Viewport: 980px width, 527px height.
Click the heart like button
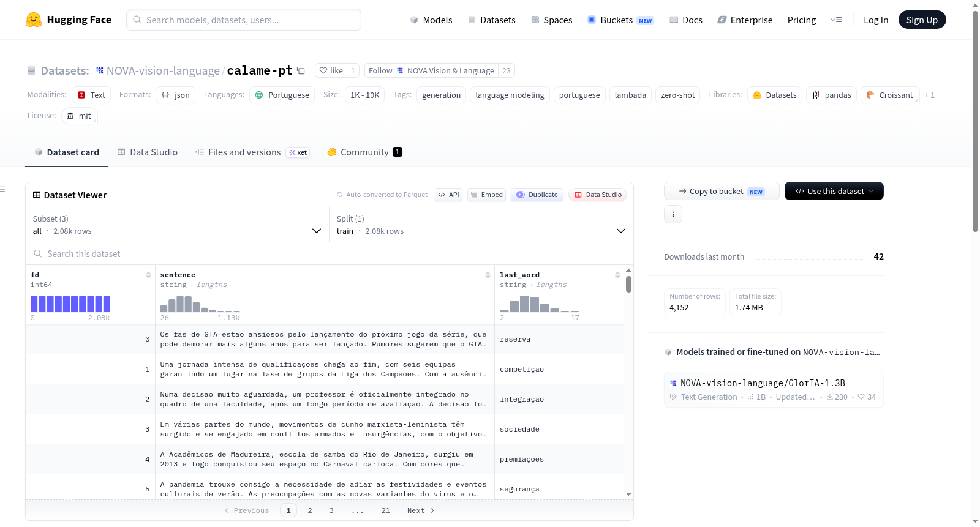click(331, 70)
